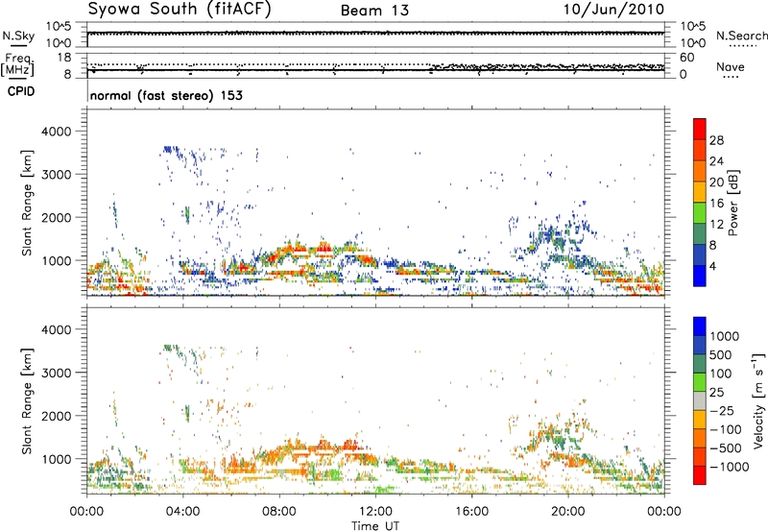Click the '20:00' time tick label
This screenshot has width=768, height=532.
point(567,512)
